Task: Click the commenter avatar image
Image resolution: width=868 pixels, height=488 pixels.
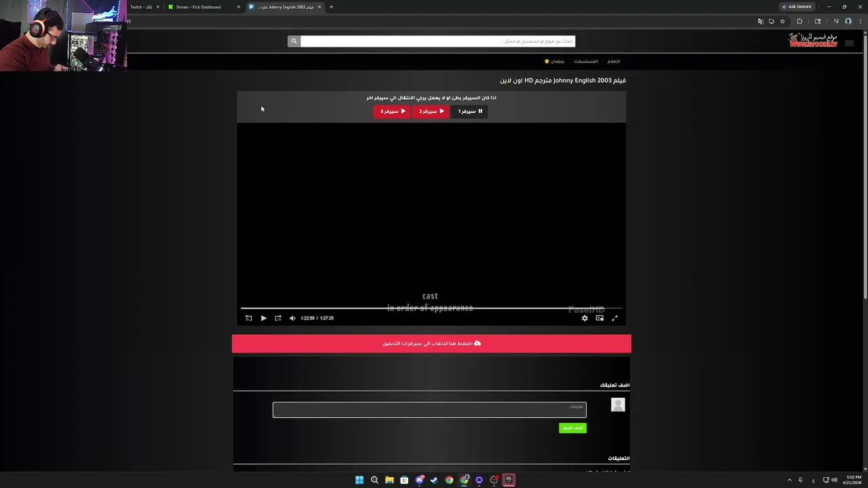Action: click(x=618, y=405)
